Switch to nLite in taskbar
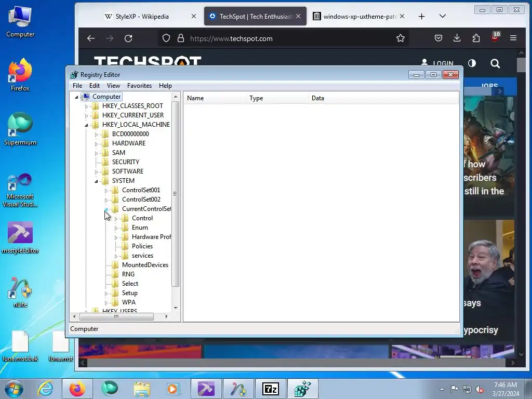The height and width of the screenshot is (399, 532). (x=238, y=389)
